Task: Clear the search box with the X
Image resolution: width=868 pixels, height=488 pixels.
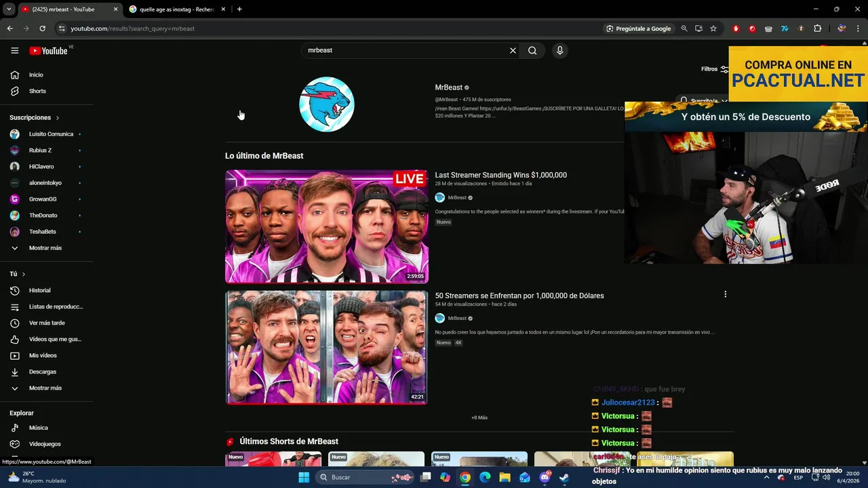Action: point(513,50)
